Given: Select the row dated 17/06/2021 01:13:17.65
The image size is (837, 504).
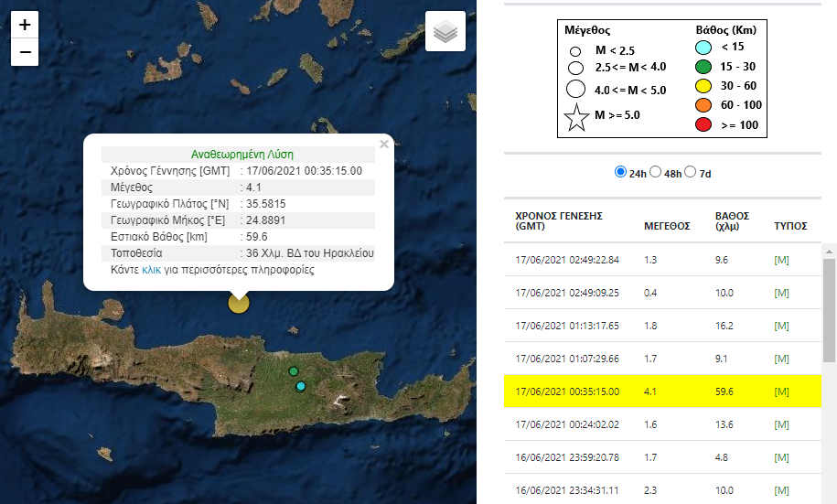Looking at the screenshot, I should tap(662, 326).
